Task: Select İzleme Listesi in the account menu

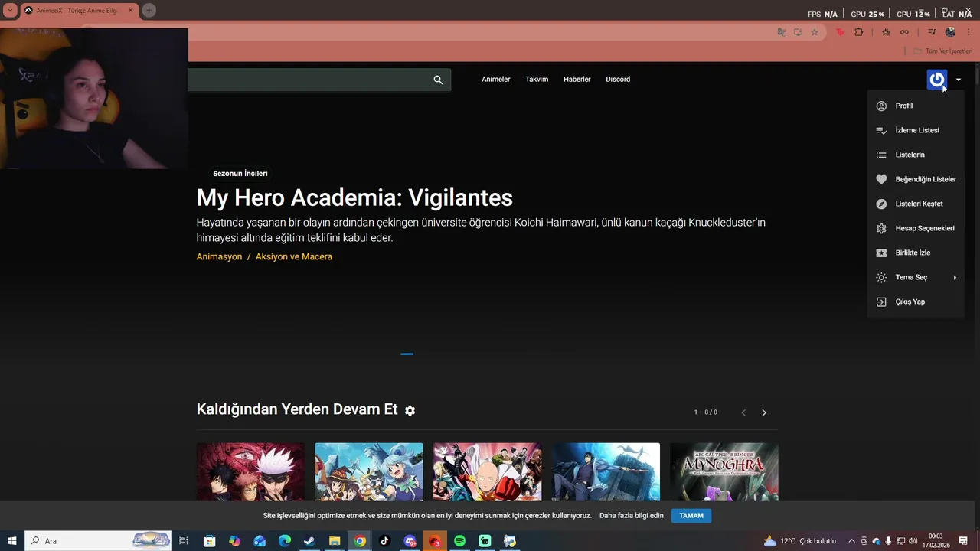Action: (916, 130)
